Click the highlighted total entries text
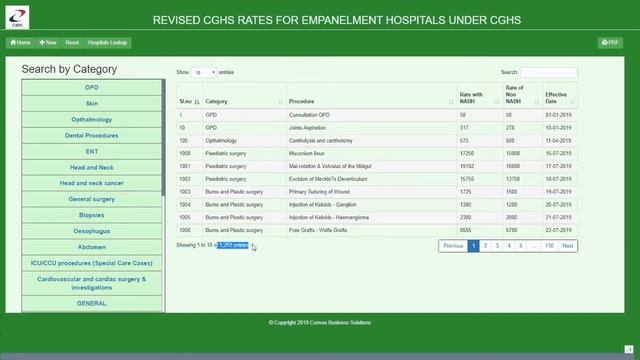 (x=233, y=245)
